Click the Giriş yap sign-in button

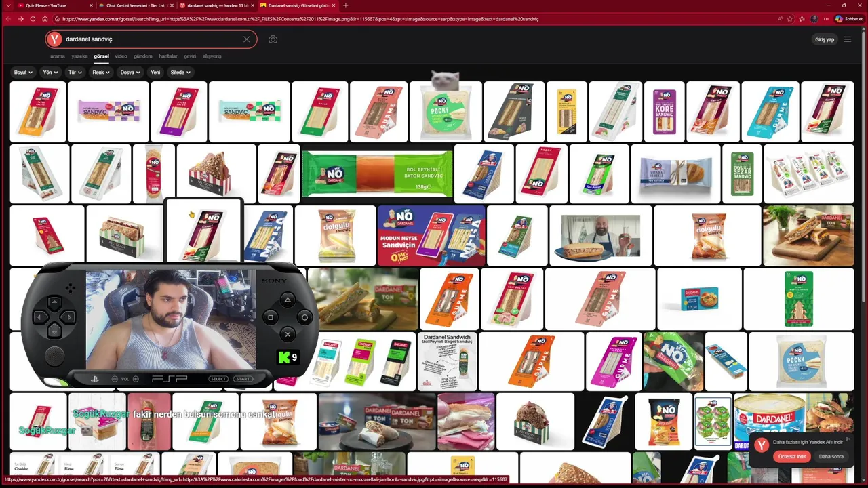[x=825, y=39]
